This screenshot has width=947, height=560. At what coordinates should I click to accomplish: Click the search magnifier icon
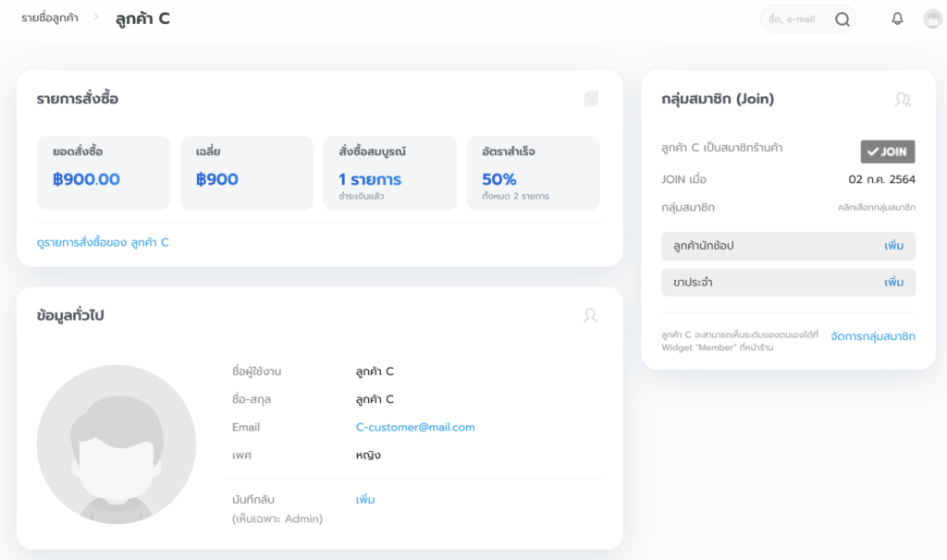842,19
